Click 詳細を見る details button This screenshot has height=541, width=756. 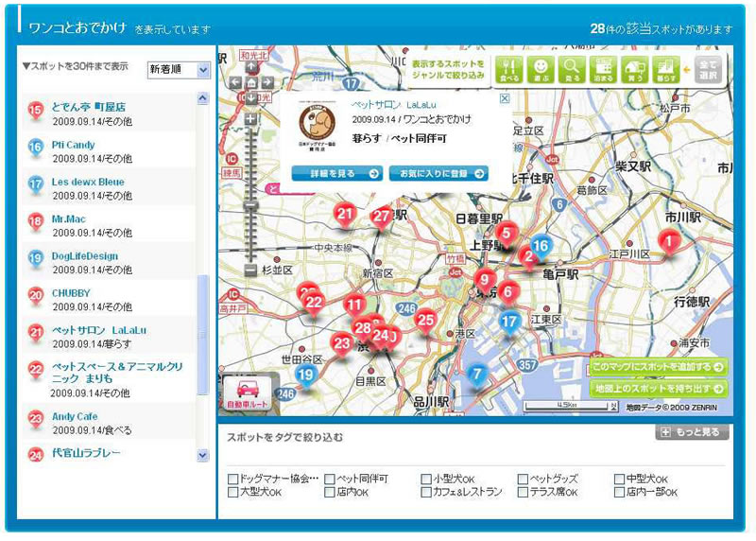[337, 174]
